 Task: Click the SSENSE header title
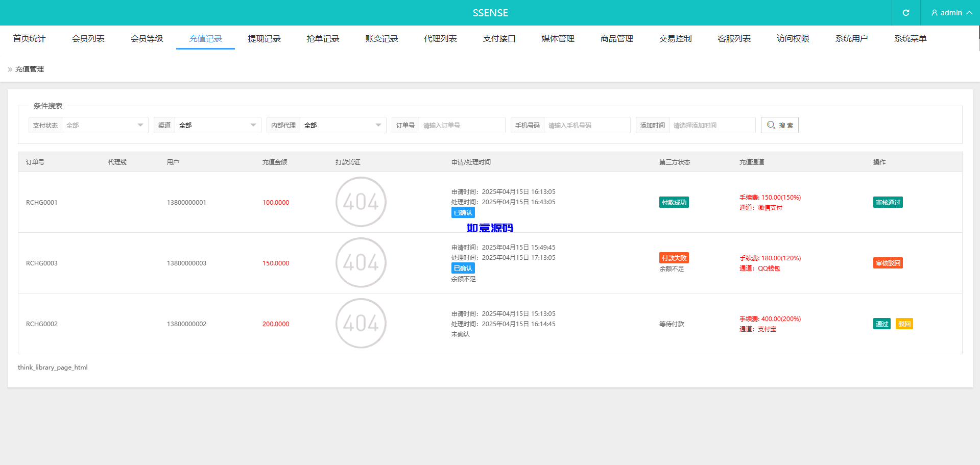point(490,13)
